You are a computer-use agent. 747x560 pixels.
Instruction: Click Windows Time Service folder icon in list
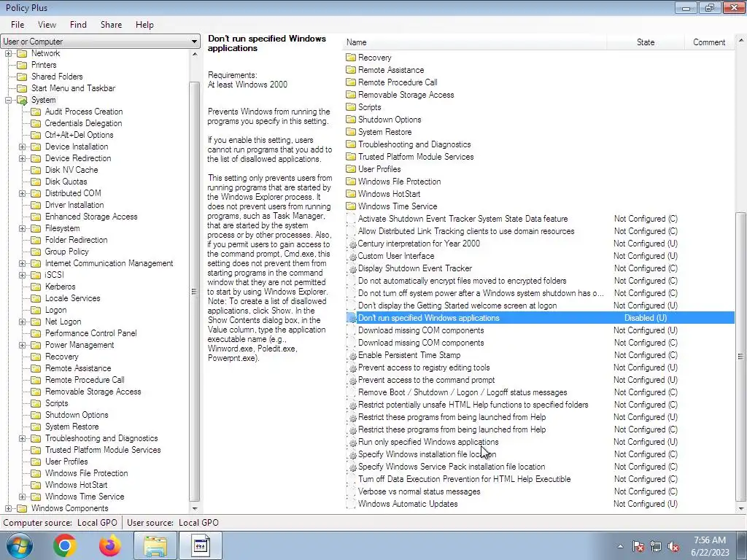(351, 206)
